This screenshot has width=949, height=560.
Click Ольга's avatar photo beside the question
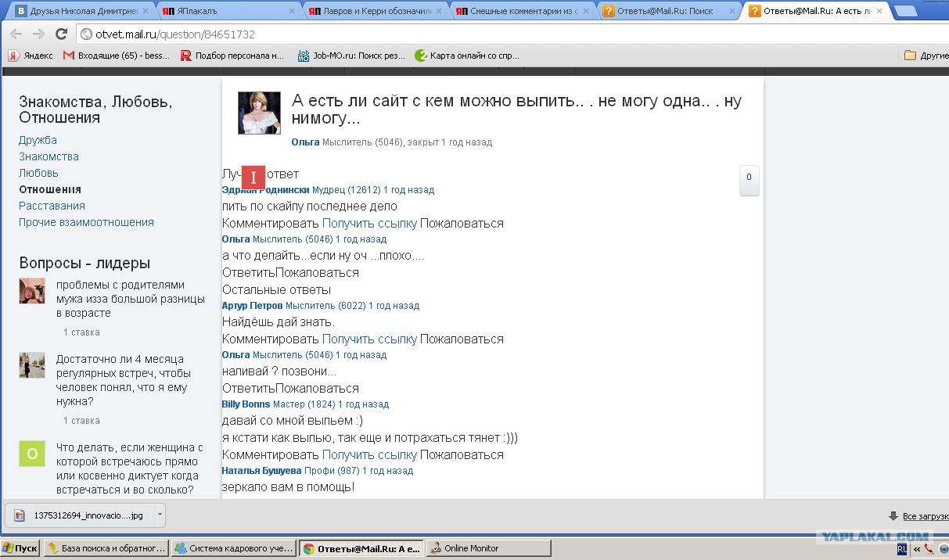pos(259,113)
